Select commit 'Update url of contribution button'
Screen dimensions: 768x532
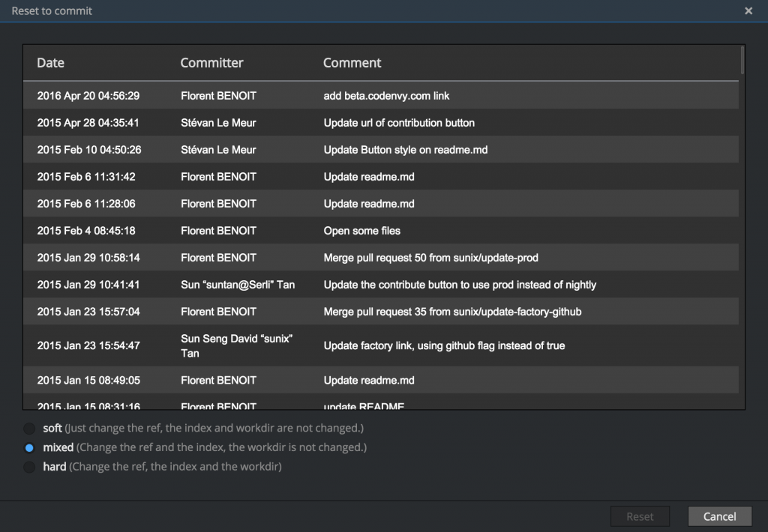tap(398, 123)
